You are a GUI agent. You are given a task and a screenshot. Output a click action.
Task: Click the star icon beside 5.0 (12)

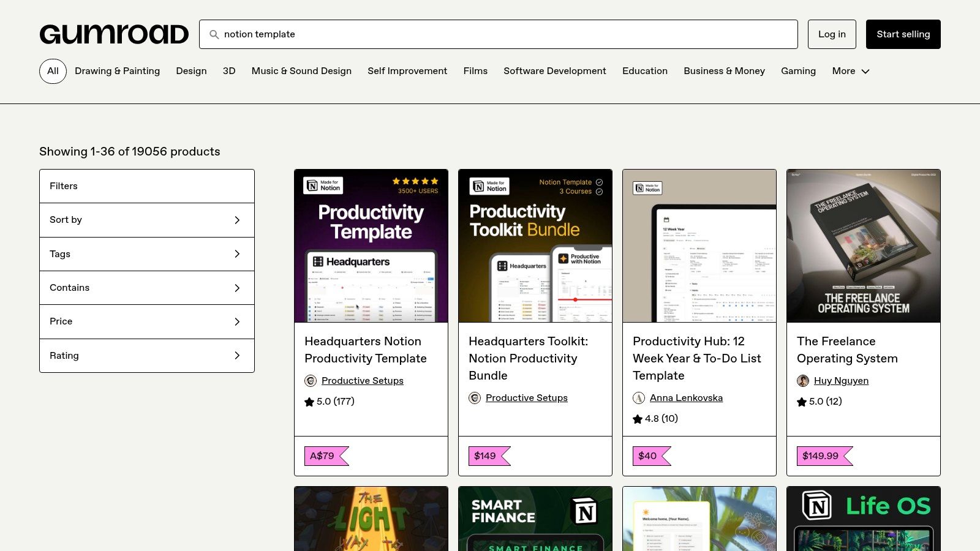[x=801, y=402]
